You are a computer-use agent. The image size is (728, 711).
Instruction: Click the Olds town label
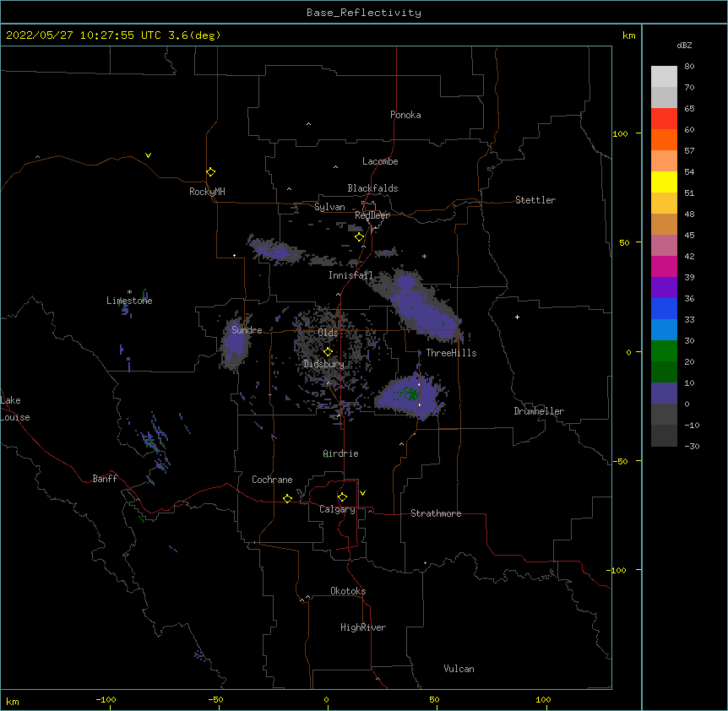coord(328,333)
